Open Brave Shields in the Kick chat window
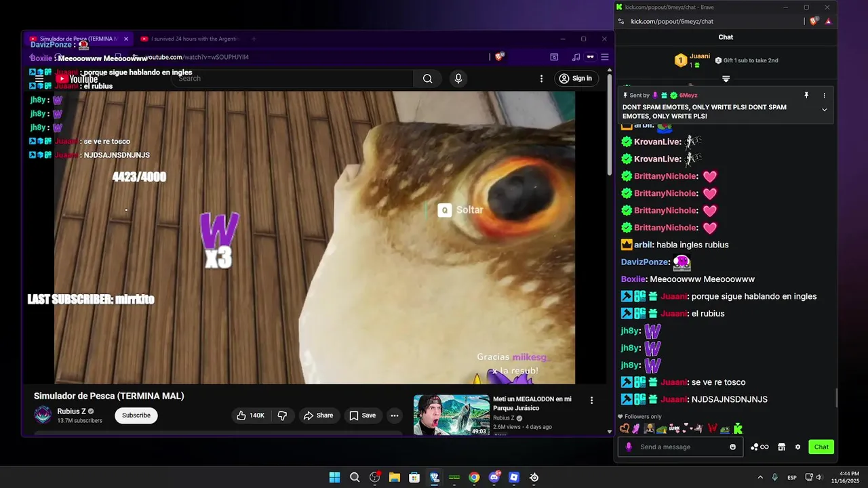Screen dimensions: 868x488 pos(814,21)
